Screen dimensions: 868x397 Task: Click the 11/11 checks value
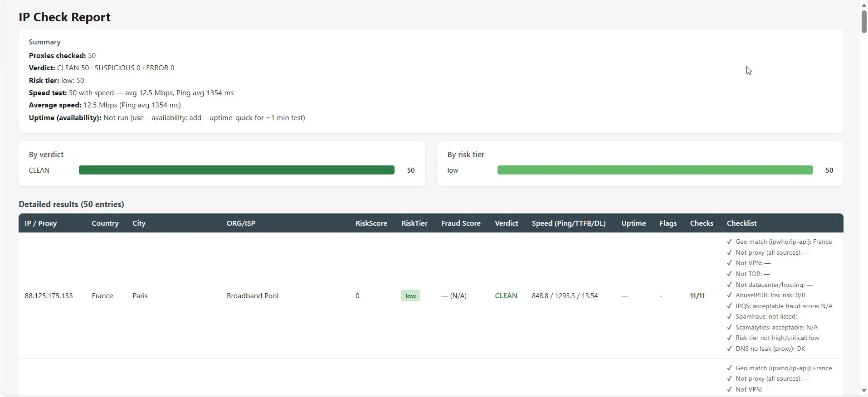click(697, 295)
